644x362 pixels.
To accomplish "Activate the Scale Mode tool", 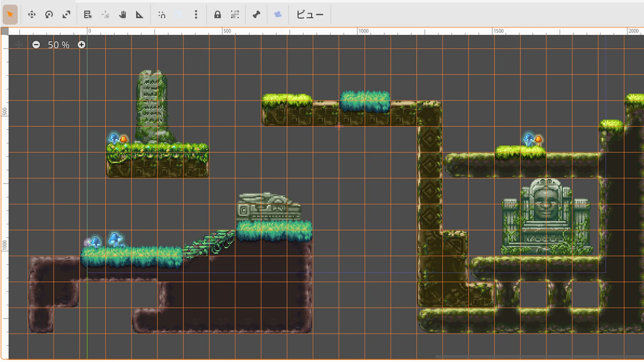I will click(66, 14).
